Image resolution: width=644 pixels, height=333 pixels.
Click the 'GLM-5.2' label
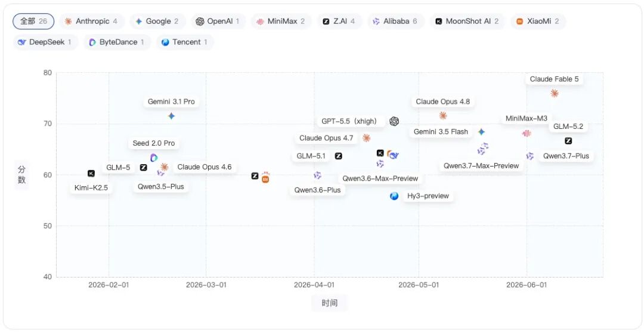point(568,127)
